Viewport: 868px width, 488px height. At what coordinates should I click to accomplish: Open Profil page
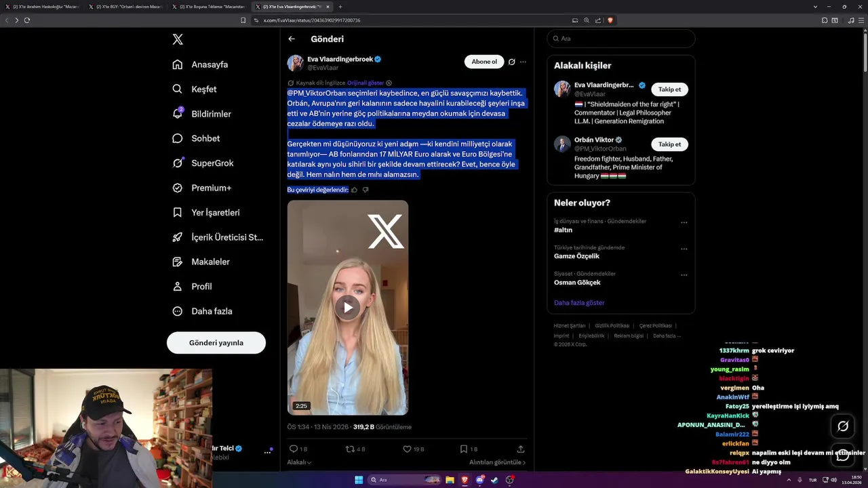pyautogui.click(x=193, y=286)
